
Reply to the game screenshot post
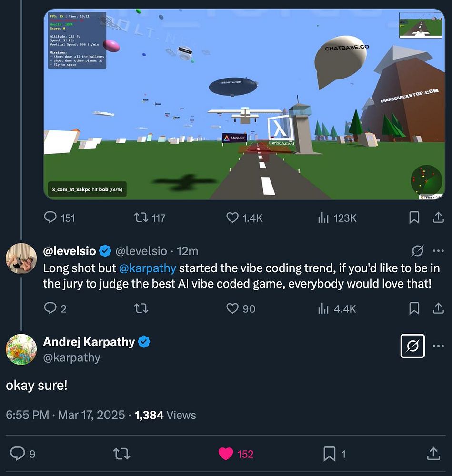pos(50,218)
